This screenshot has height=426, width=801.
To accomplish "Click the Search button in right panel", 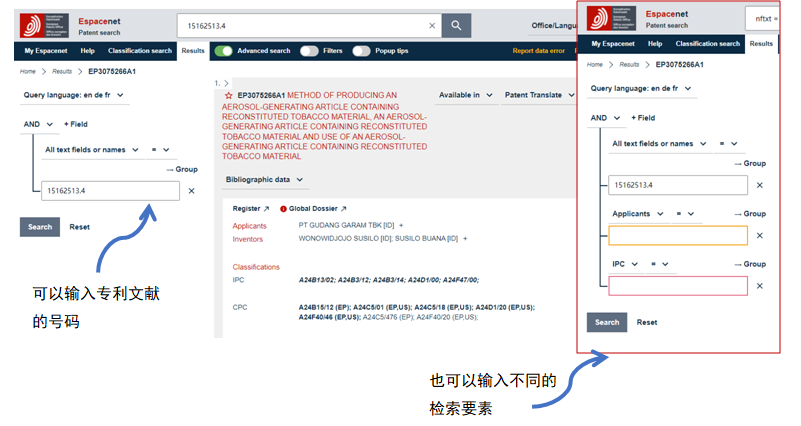I will coord(607,323).
